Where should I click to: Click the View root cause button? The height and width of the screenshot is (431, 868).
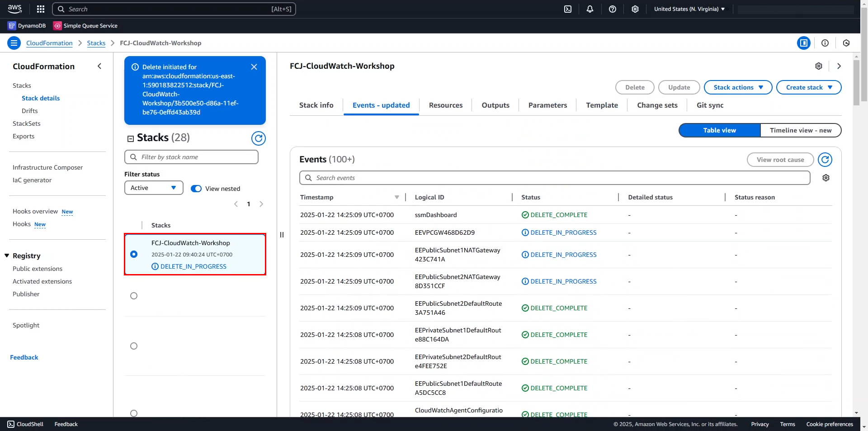click(x=780, y=160)
